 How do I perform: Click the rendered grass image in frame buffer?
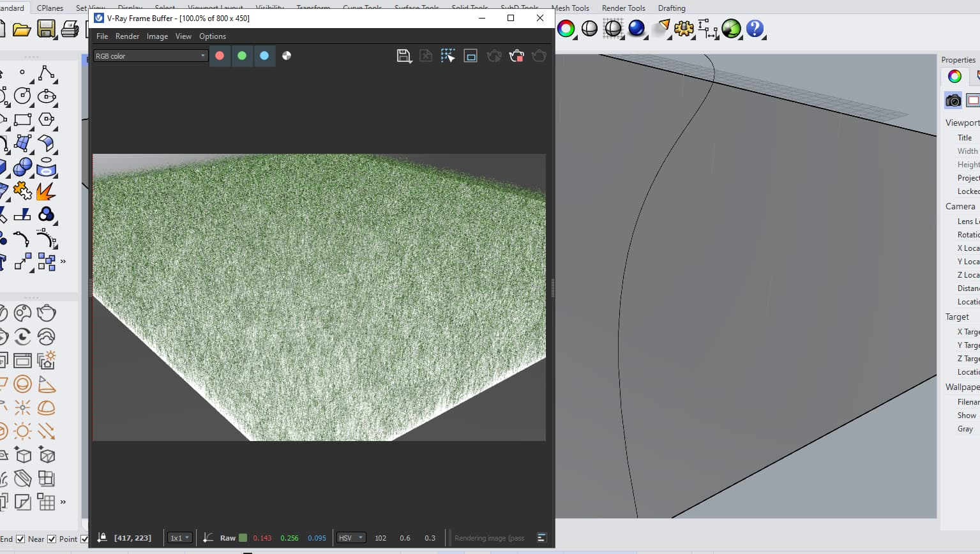pos(319,297)
